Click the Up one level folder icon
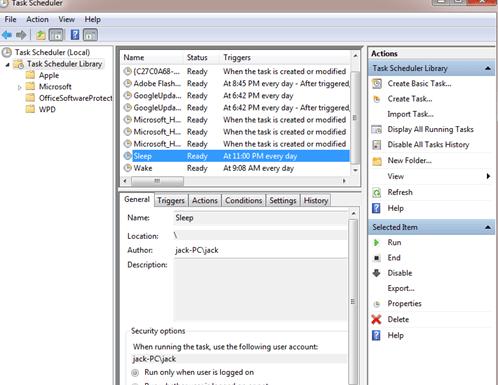 [x=41, y=35]
